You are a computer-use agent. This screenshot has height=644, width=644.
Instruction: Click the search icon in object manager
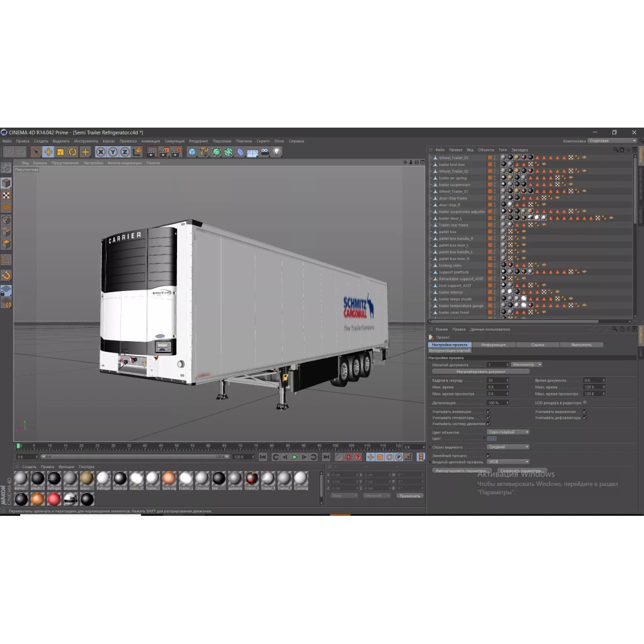(x=615, y=150)
